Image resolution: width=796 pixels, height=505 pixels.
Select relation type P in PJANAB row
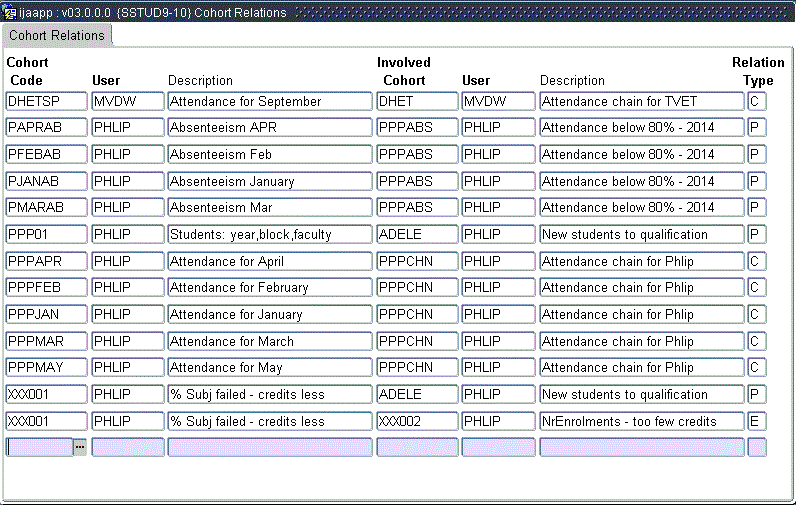coord(757,181)
